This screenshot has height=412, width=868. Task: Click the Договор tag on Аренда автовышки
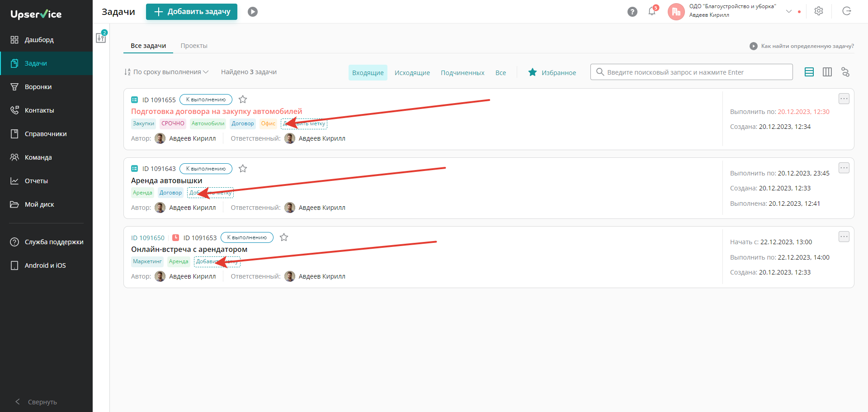pos(170,193)
